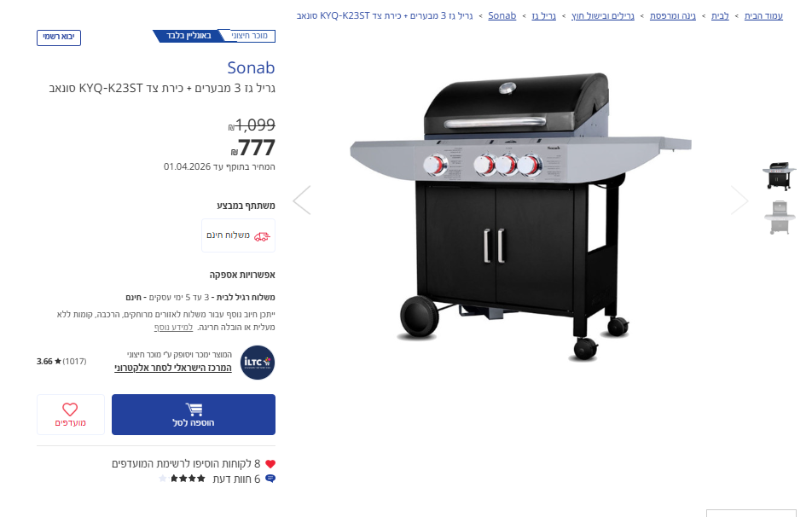Open seller link המרכז הישראלי לסחר אלקטרוני
Screen dimensions: 812x517
click(173, 368)
